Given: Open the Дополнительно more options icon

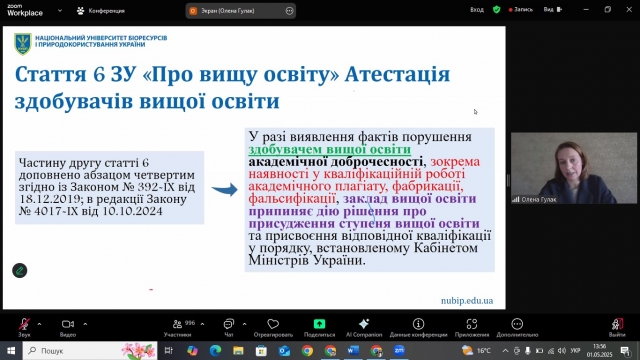Looking at the screenshot, I should click(517, 324).
